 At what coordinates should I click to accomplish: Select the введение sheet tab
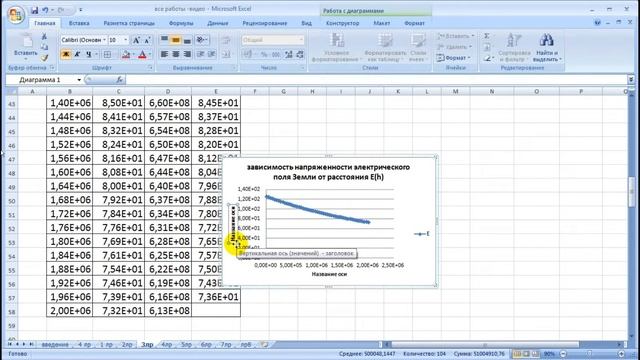coord(55,344)
